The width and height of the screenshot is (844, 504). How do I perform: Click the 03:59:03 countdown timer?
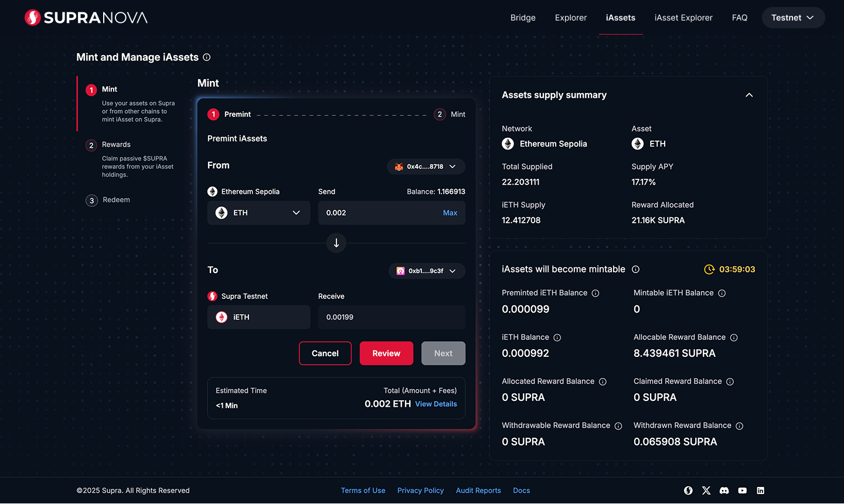(737, 270)
